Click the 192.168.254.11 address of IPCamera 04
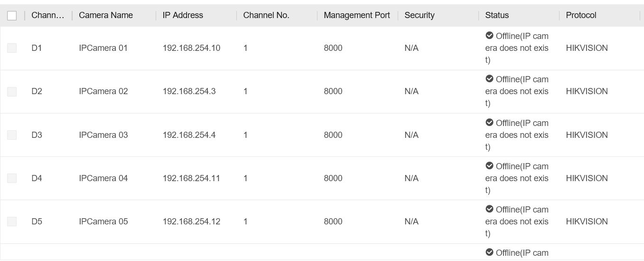The image size is (644, 261). coord(191,178)
